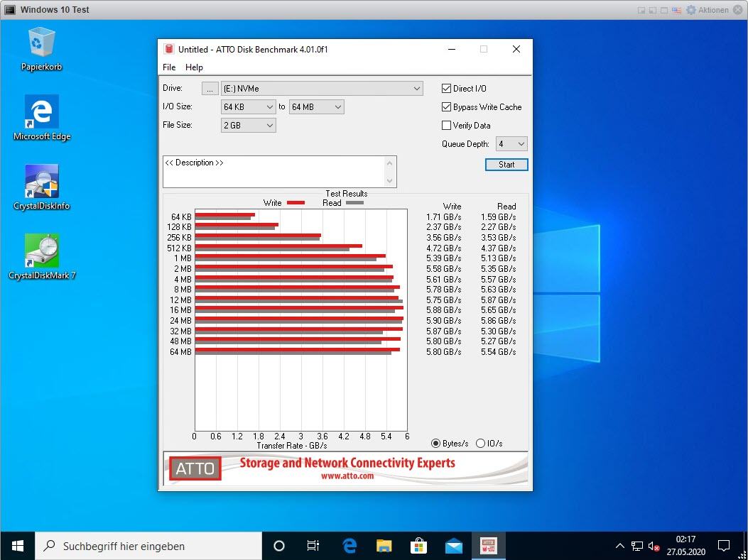Click the Aktionen gear in VM bar

coord(691,9)
